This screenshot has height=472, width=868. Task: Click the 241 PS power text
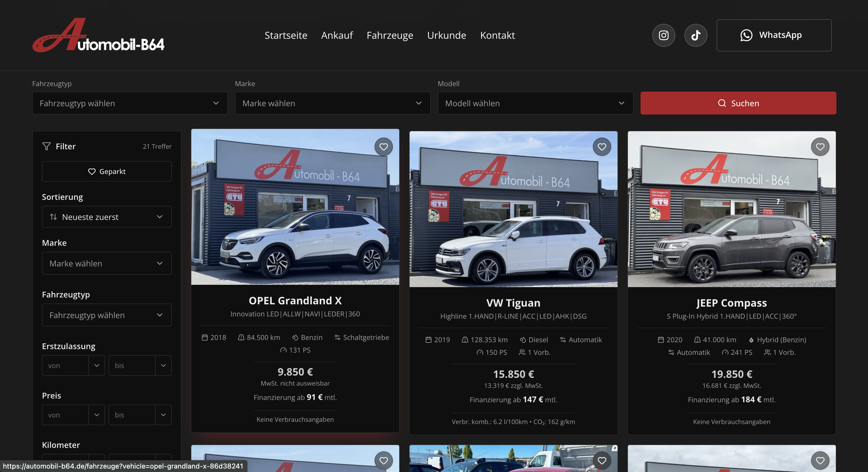click(x=741, y=352)
